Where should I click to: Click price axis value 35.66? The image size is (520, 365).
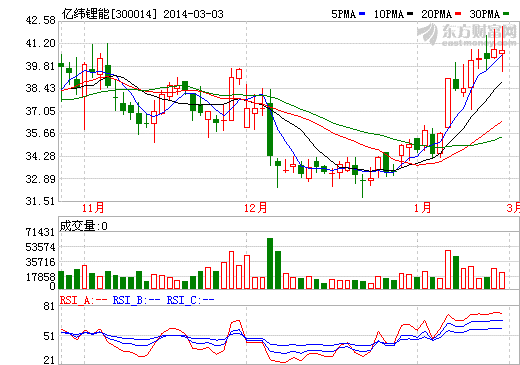[41, 133]
